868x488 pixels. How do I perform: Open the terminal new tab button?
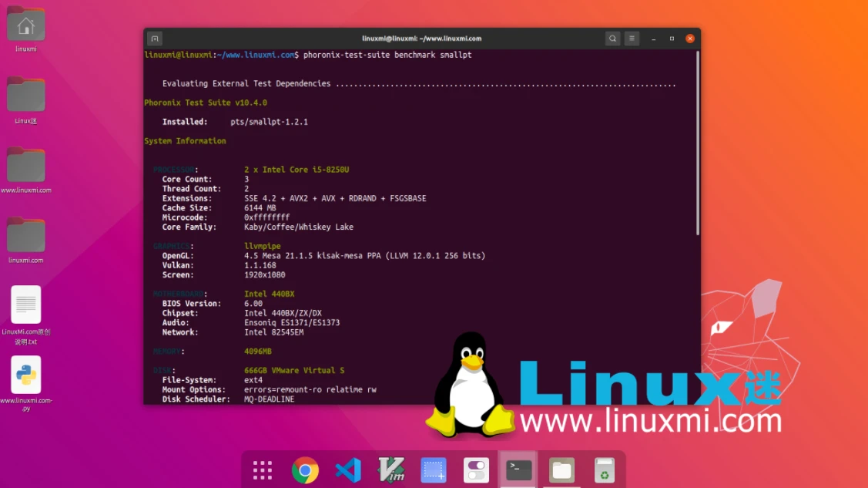coord(155,39)
